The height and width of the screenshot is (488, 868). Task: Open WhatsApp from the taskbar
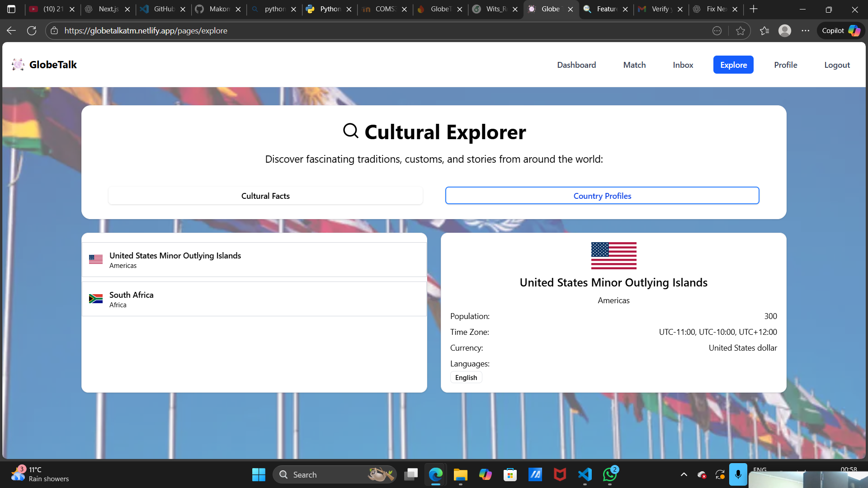point(609,475)
